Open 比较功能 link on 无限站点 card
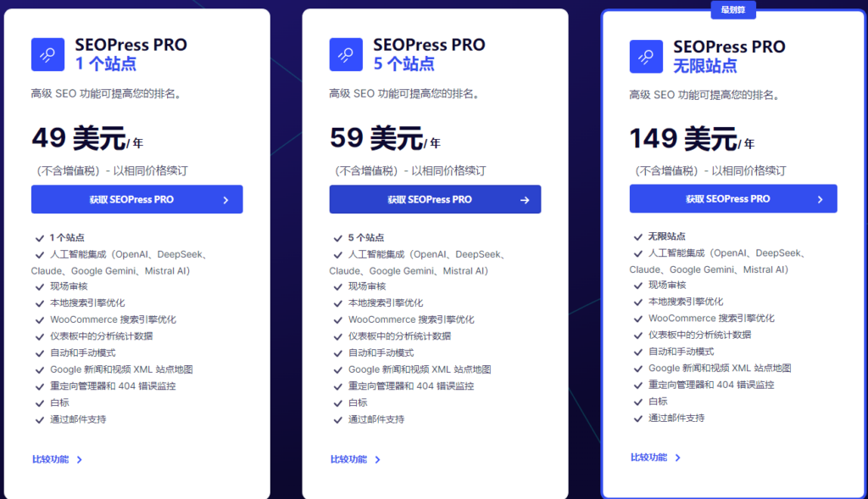 (655, 457)
